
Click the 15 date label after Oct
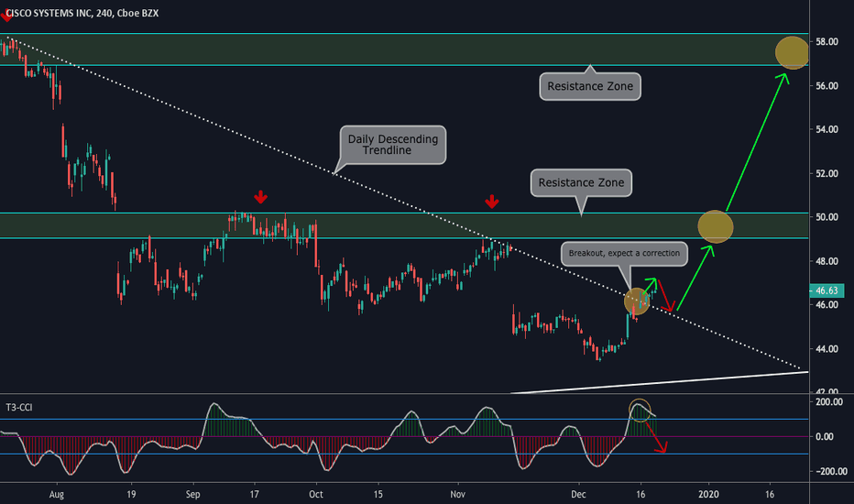click(x=378, y=495)
